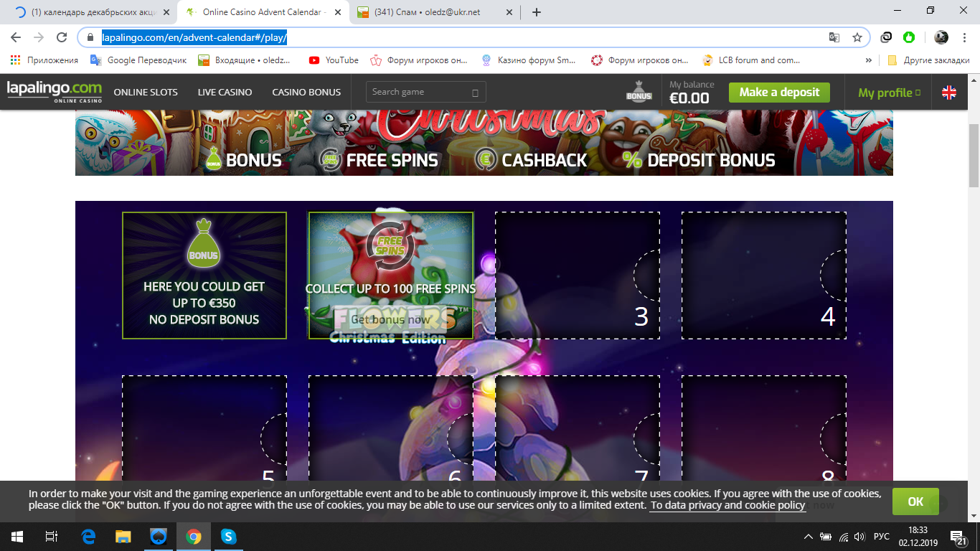Click Get bonus now on Flowers card
The width and height of the screenshot is (980, 551).
391,320
